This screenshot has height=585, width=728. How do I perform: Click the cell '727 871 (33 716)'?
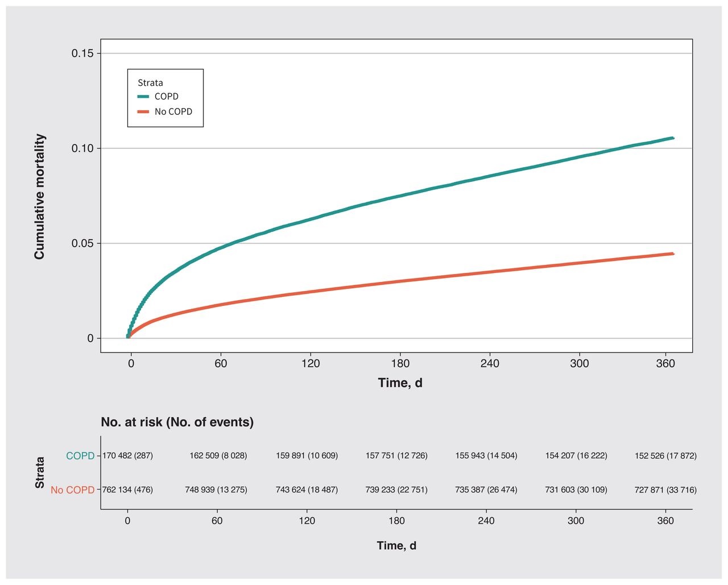(665, 490)
